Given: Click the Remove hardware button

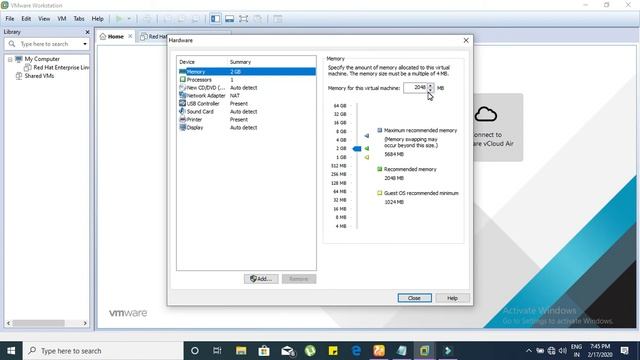Looking at the screenshot, I should 299,279.
